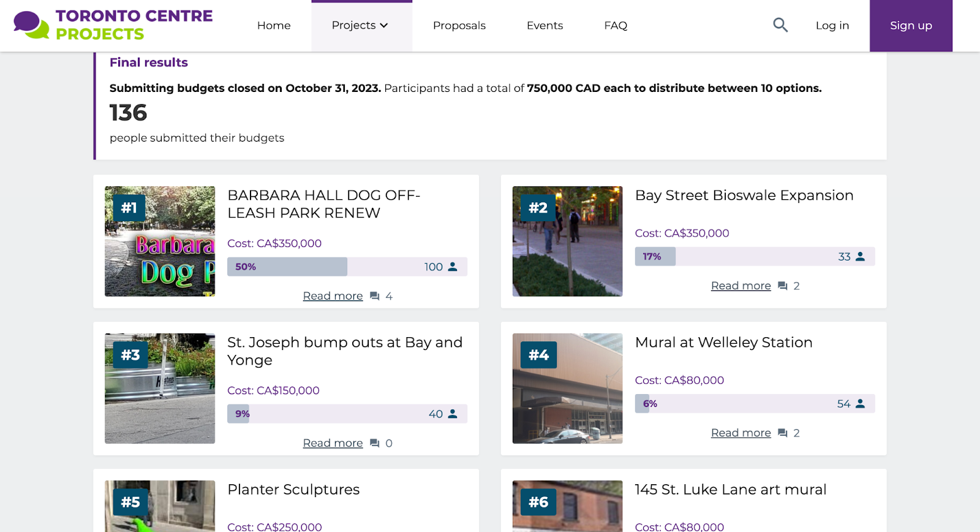Open the FAQ page
The width and height of the screenshot is (980, 532).
point(616,26)
